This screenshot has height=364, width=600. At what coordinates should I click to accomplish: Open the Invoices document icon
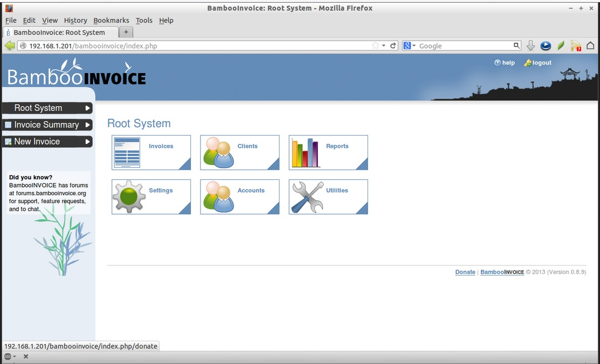[127, 153]
